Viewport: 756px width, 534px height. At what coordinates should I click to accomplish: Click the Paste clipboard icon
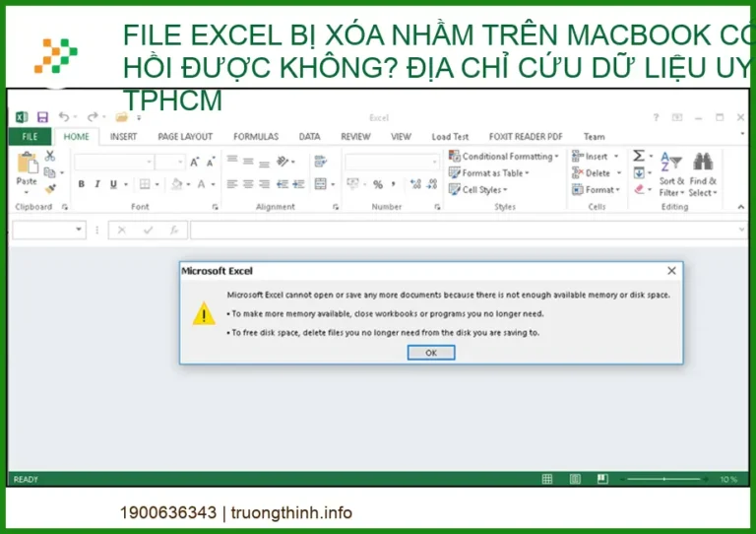pos(27,163)
